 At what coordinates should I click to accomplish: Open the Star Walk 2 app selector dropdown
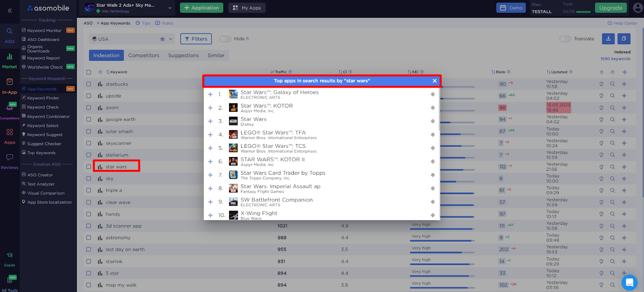(128, 8)
